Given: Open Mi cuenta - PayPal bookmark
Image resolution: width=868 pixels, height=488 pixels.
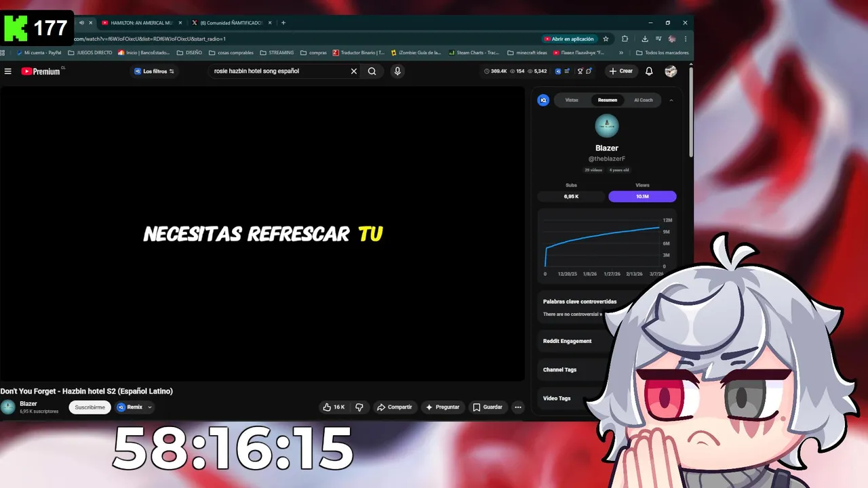Looking at the screenshot, I should tap(39, 52).
